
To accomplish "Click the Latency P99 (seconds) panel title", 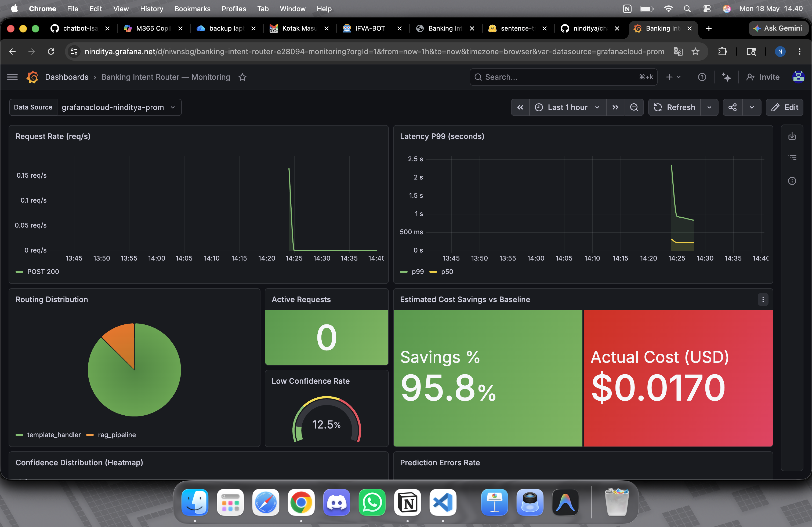I will (442, 136).
